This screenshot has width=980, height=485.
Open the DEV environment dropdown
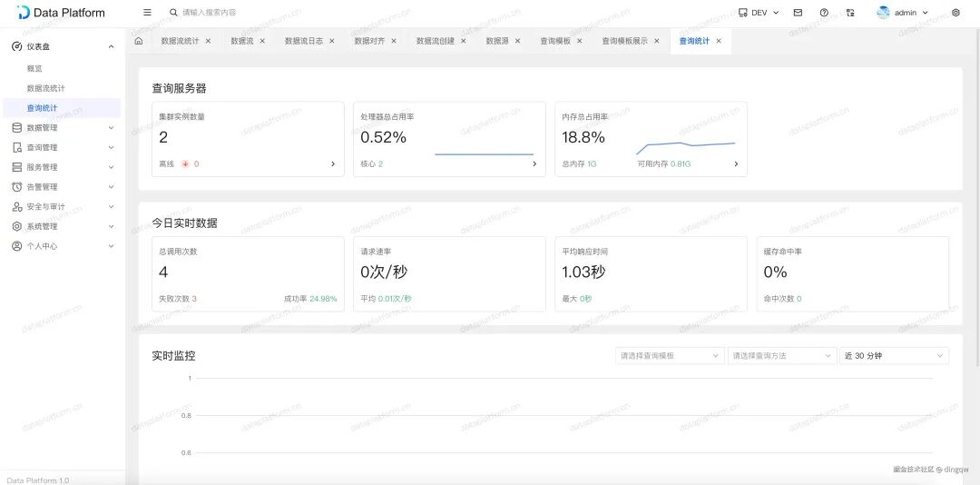759,13
